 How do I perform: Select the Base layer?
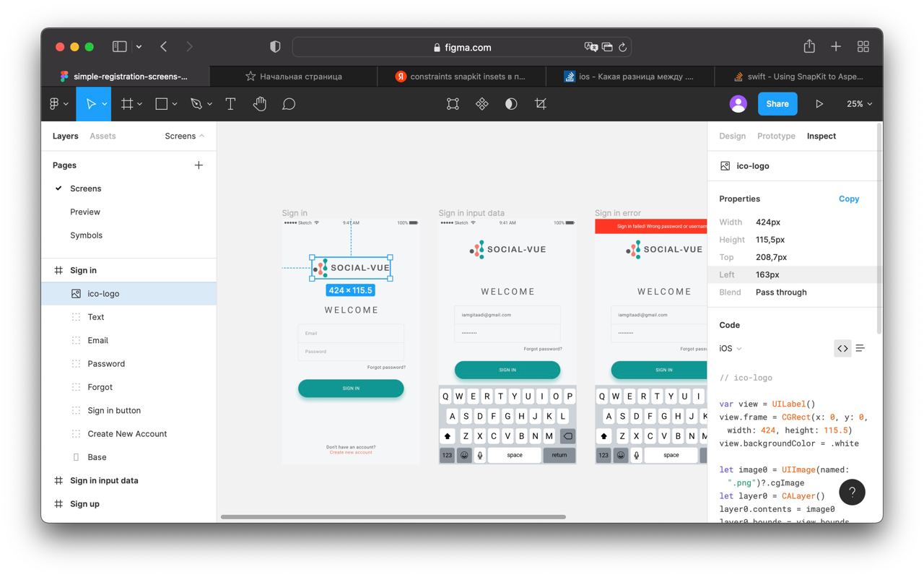[128, 457]
